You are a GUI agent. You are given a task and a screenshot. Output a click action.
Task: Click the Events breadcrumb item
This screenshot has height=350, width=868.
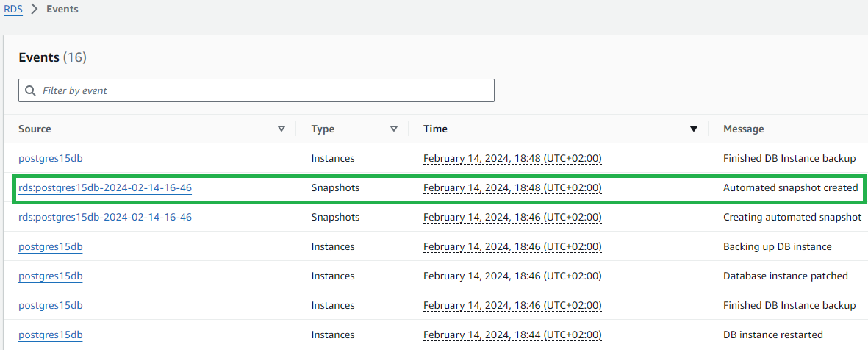pos(62,10)
